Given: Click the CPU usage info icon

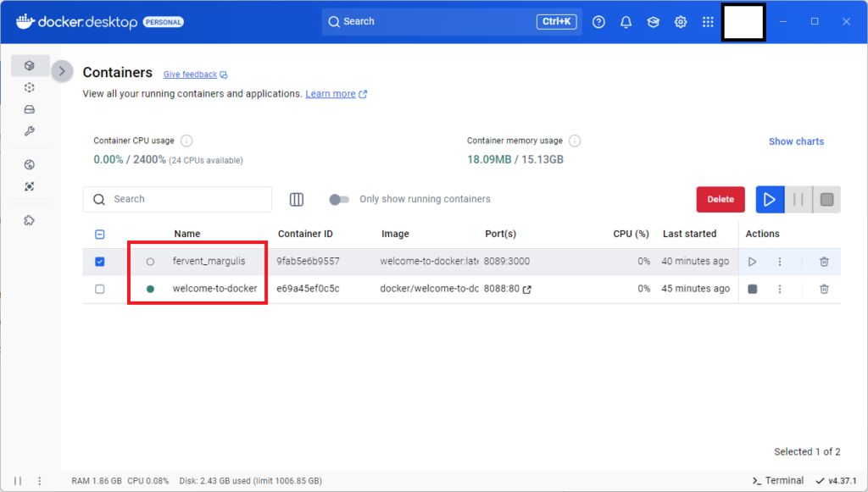Looking at the screenshot, I should tap(186, 141).
